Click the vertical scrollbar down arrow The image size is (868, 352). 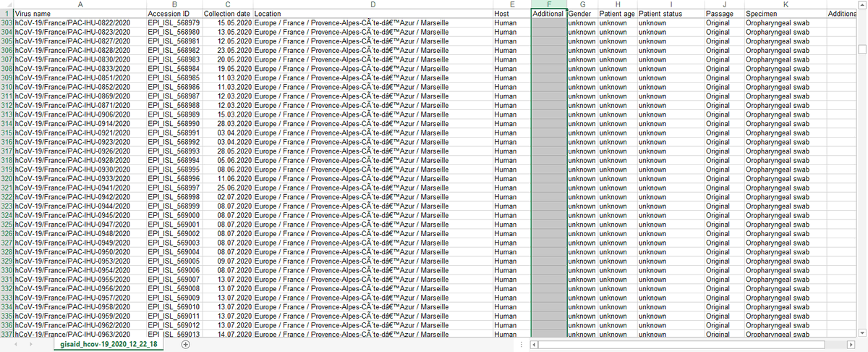click(x=861, y=332)
